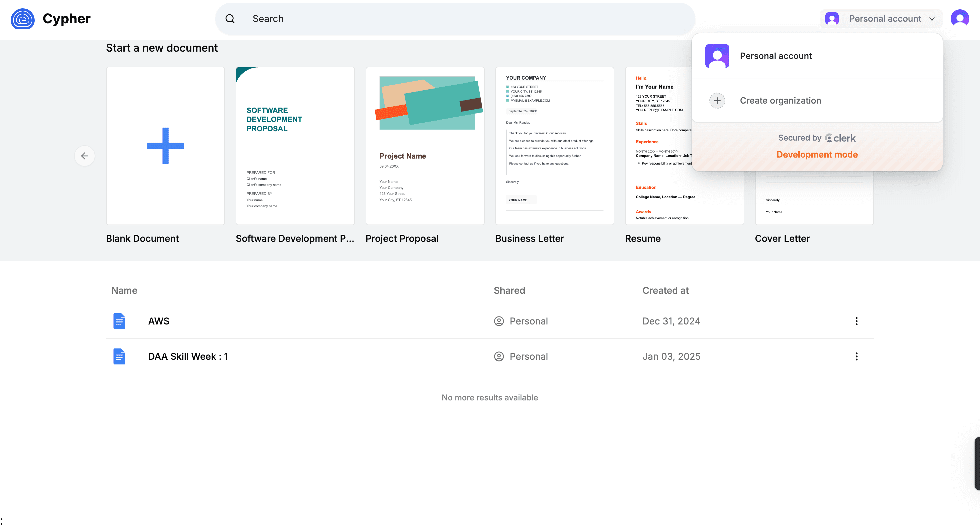Open the three-dot menu for DAA Skill Week
The image size is (980, 525).
point(856,356)
